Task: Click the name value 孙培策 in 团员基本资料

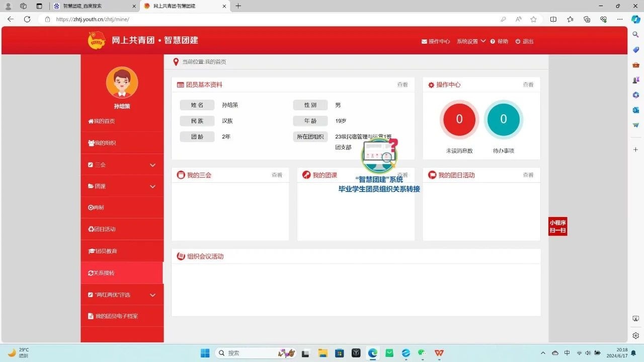Action: pyautogui.click(x=230, y=105)
